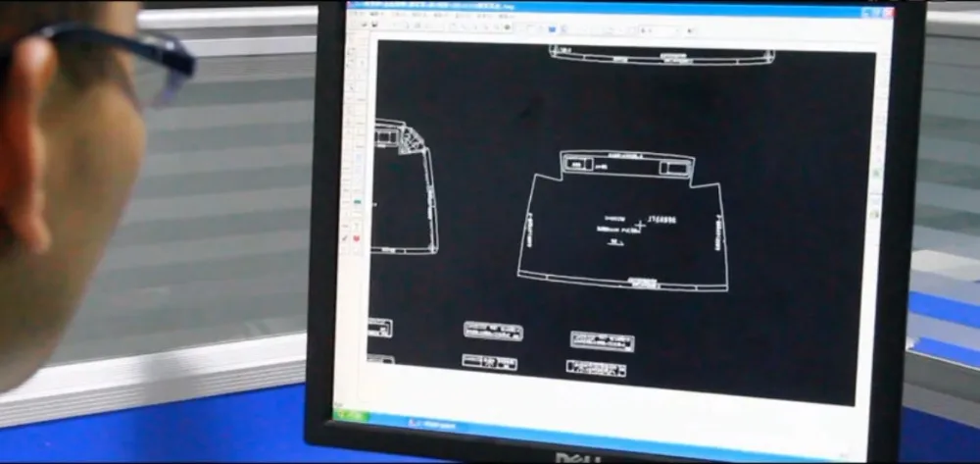Select the teal icon in the left toolbar
The width and height of the screenshot is (980, 464).
click(x=357, y=202)
